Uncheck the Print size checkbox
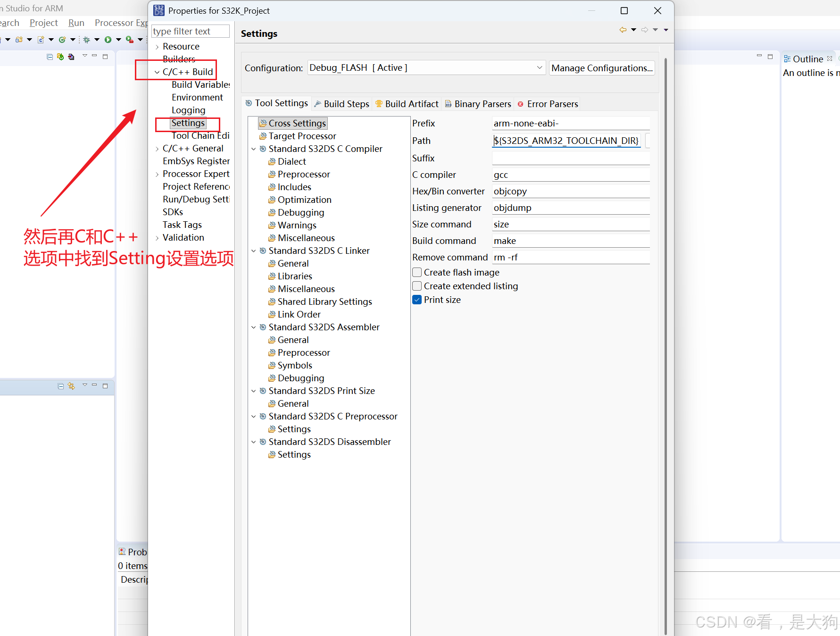Screen dimensions: 840x636 pyautogui.click(x=417, y=300)
